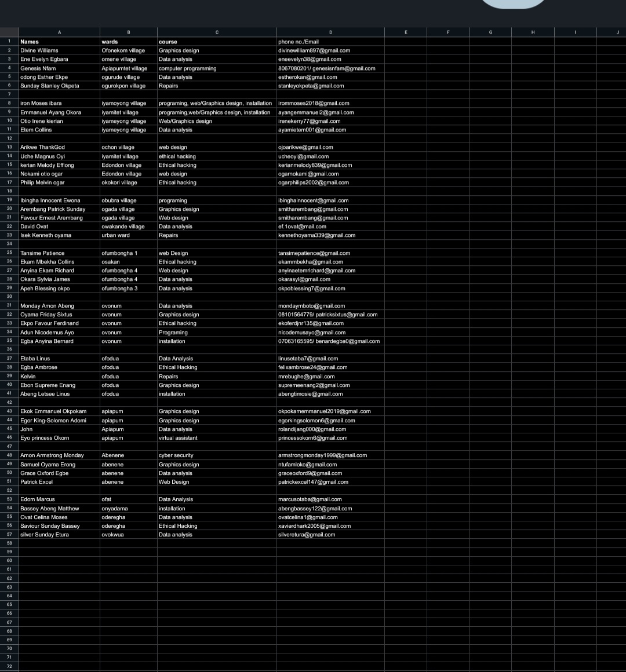Screen dimensions: 626x672
Task: Select cell 'Amon Armstrong Monday'
Action: point(59,455)
